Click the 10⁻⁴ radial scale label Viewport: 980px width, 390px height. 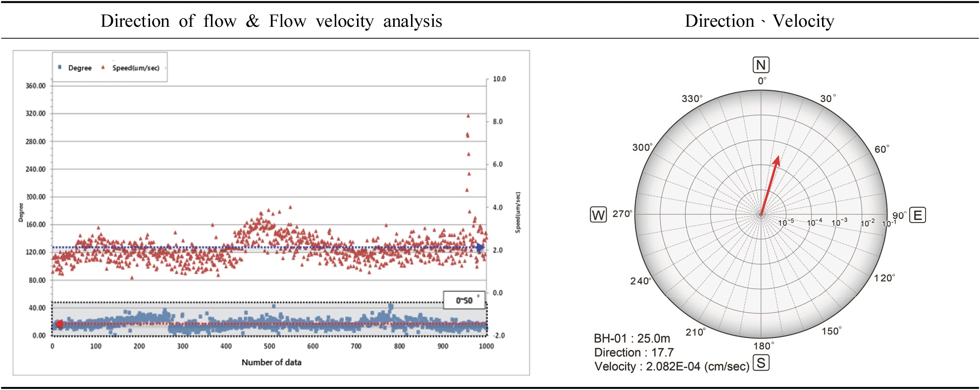coord(815,223)
